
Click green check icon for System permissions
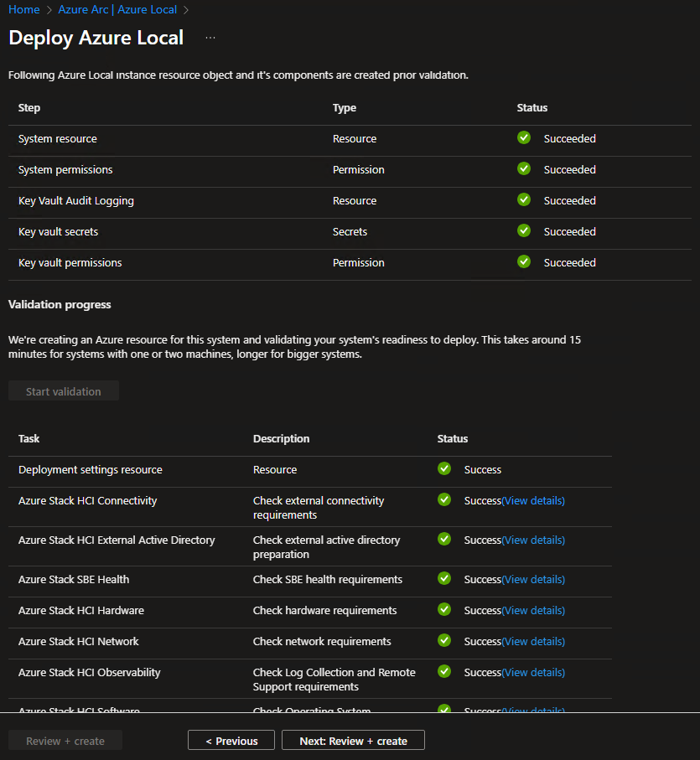pos(524,168)
